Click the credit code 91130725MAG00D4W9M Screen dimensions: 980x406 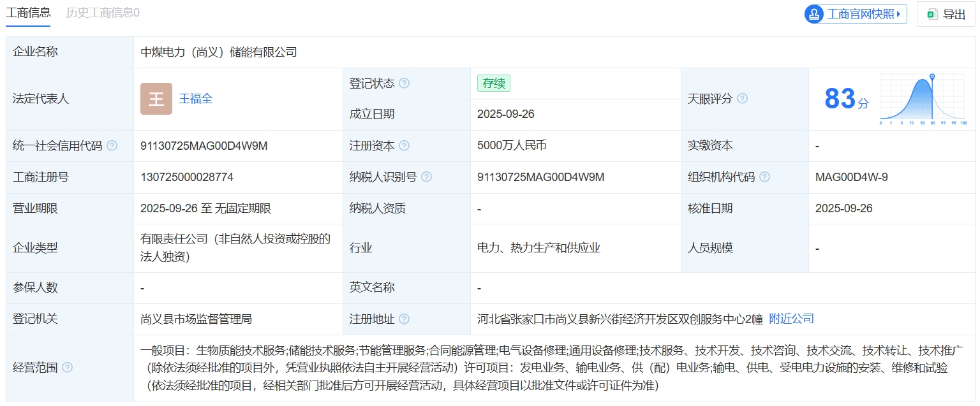(204, 146)
